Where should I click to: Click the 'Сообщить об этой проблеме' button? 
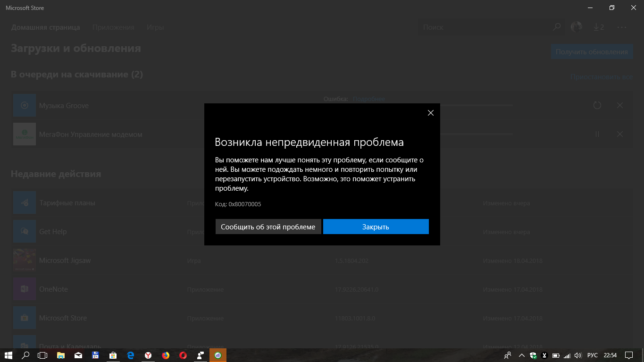(268, 227)
